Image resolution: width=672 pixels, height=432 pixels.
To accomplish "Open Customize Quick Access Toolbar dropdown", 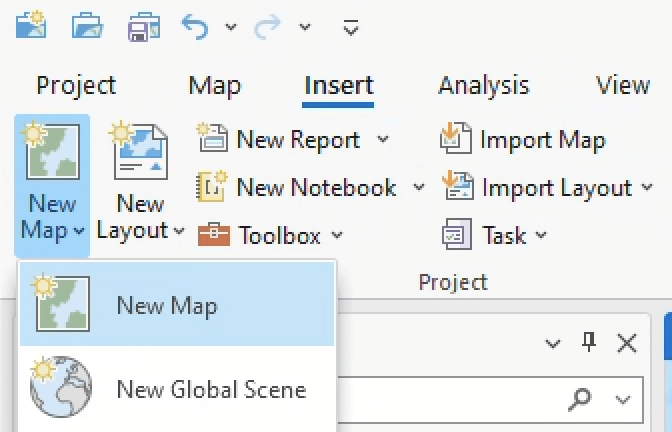I will 350,27.
